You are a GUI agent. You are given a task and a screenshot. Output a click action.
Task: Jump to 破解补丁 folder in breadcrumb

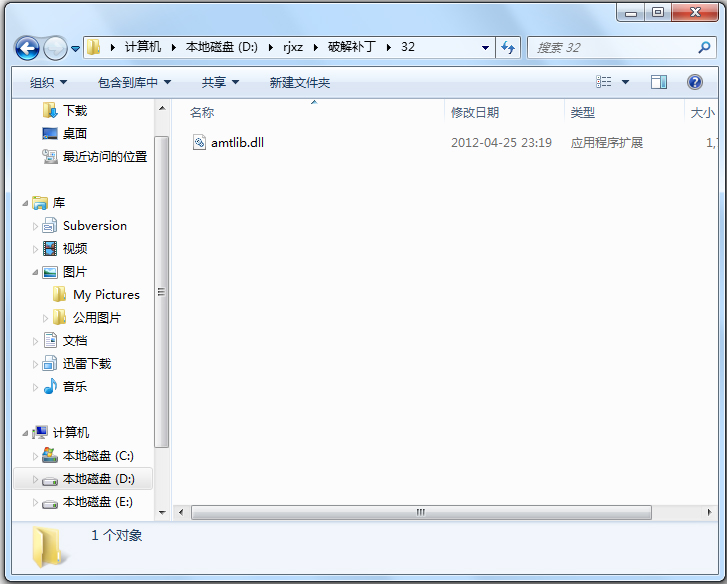click(351, 47)
